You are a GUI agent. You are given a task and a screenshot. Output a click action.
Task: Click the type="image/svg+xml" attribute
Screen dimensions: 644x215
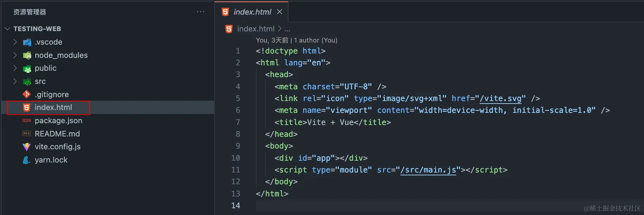400,99
